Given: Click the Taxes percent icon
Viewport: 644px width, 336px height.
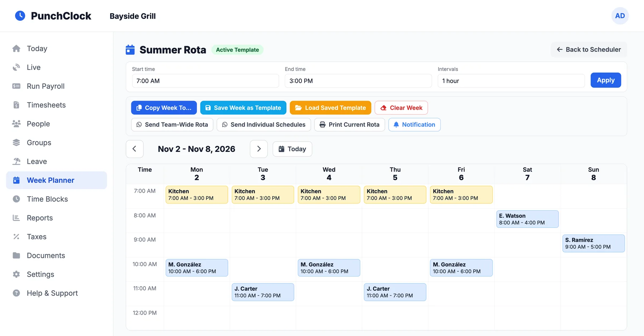Looking at the screenshot, I should pyautogui.click(x=16, y=236).
